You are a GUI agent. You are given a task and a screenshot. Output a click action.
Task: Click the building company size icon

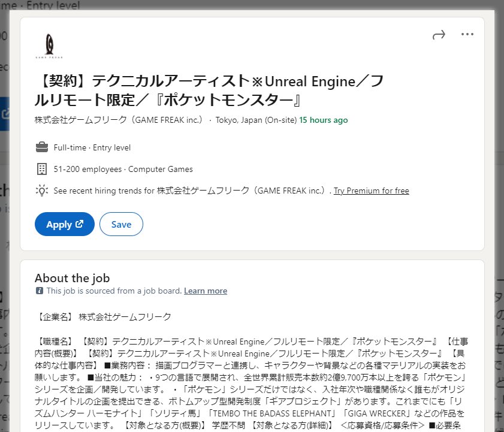(42, 169)
